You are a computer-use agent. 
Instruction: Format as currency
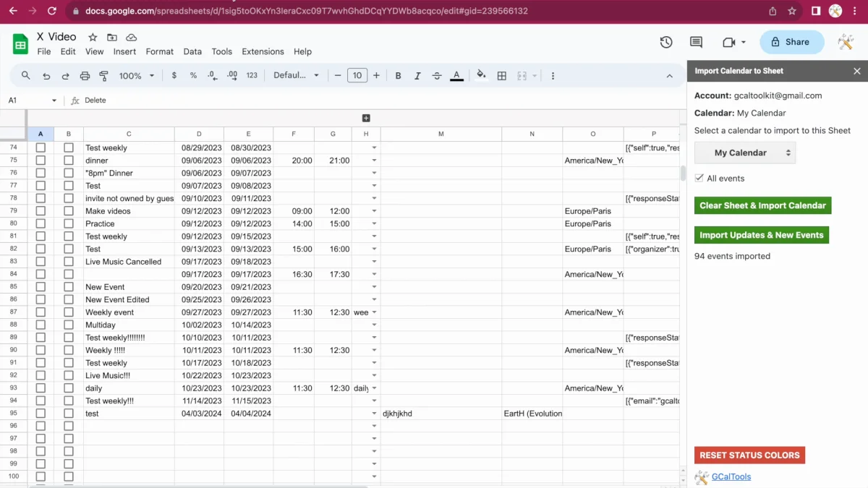coord(174,75)
